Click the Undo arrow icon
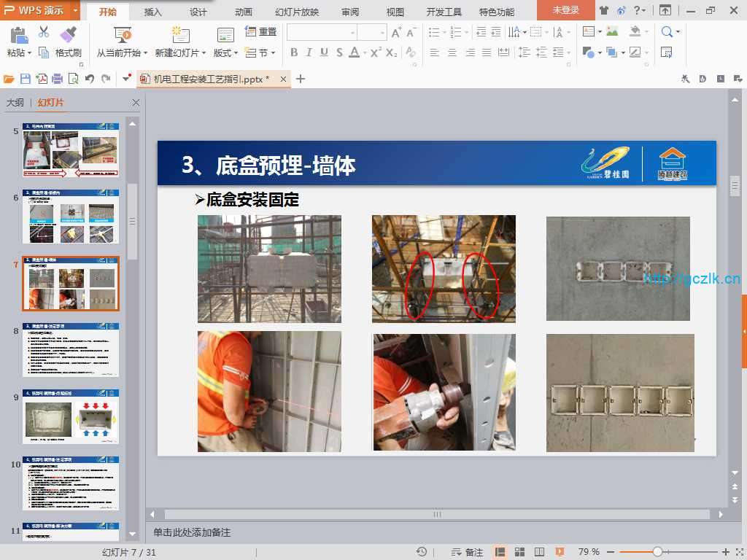 coord(90,79)
